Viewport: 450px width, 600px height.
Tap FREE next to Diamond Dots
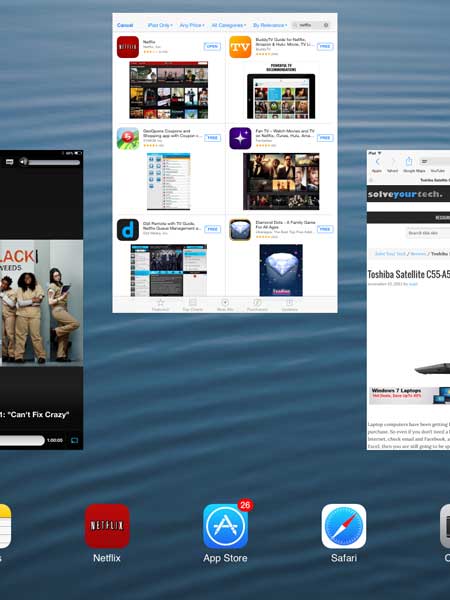pos(325,229)
